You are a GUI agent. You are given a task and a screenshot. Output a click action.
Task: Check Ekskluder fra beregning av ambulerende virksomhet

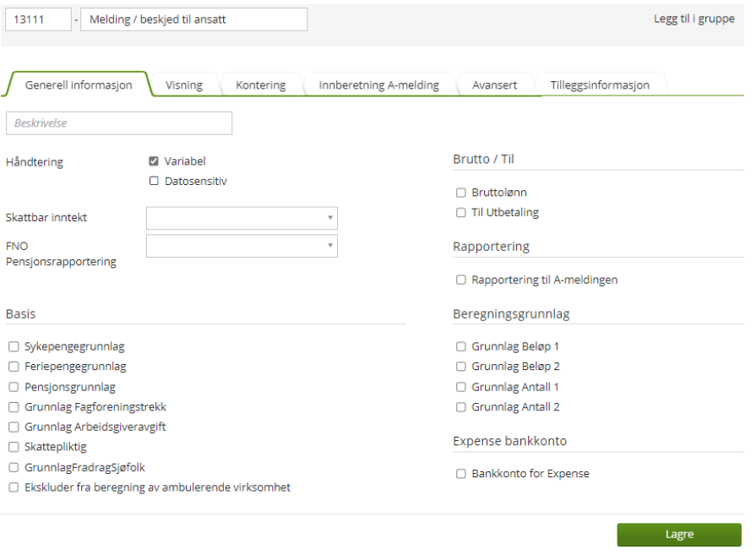14,487
